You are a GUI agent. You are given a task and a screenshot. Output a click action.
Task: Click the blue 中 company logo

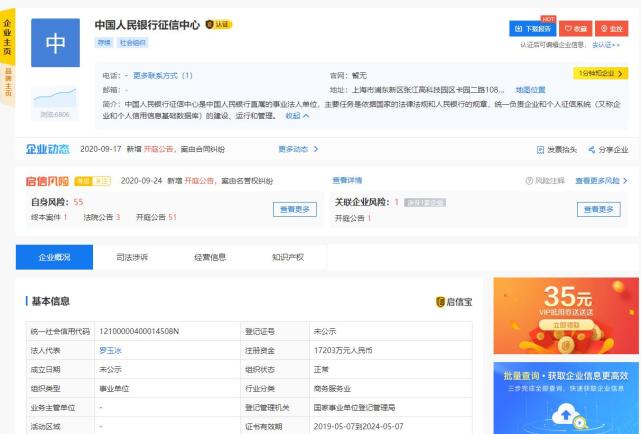coord(55,43)
